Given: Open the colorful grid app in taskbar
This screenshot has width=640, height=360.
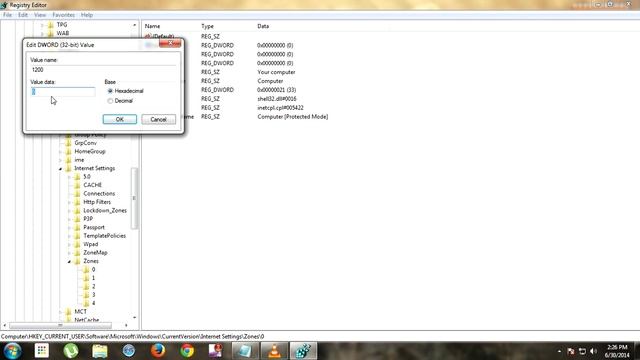Looking at the screenshot, I should 42,351.
